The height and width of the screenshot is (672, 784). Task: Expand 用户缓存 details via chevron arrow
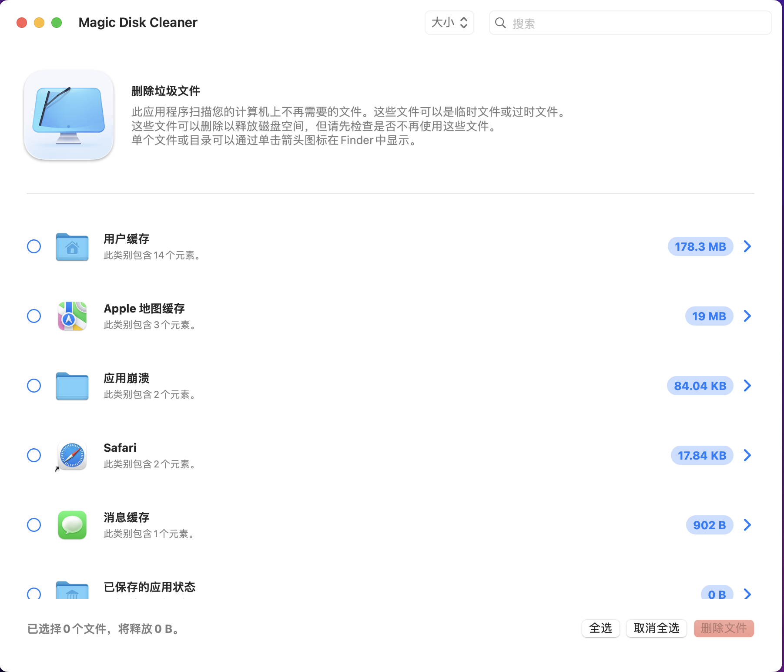pos(747,246)
